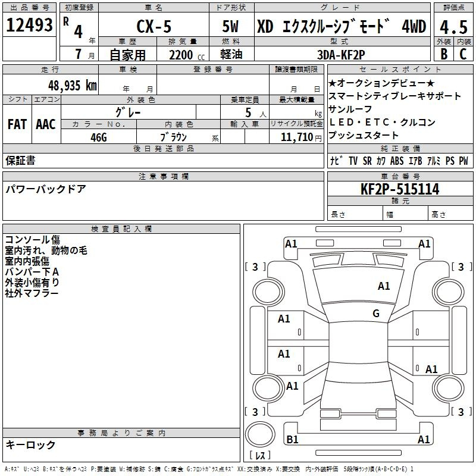476x476 pixels.
Task: Select the ★オークションデビュー★ sales point
Action: coord(381,83)
